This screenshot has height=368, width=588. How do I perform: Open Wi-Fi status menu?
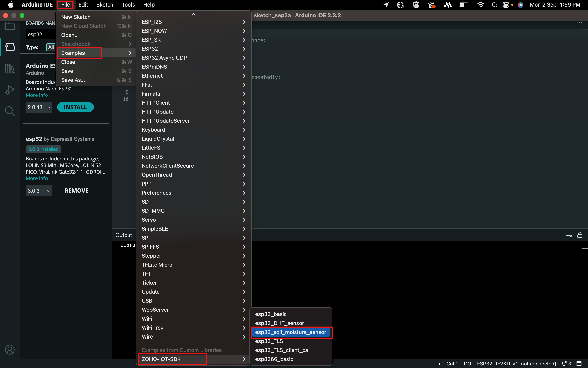point(480,5)
